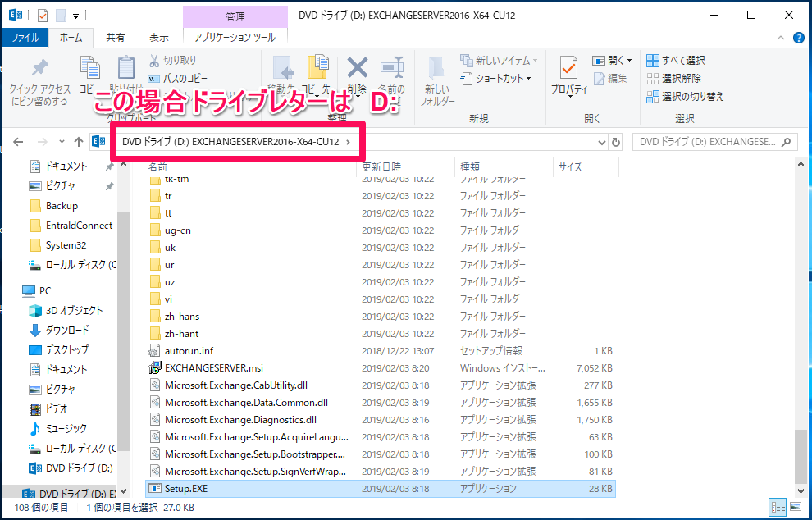Select Microsoft.Exchange.CabUtility.dll file name
Image resolution: width=812 pixels, height=520 pixels.
point(237,385)
